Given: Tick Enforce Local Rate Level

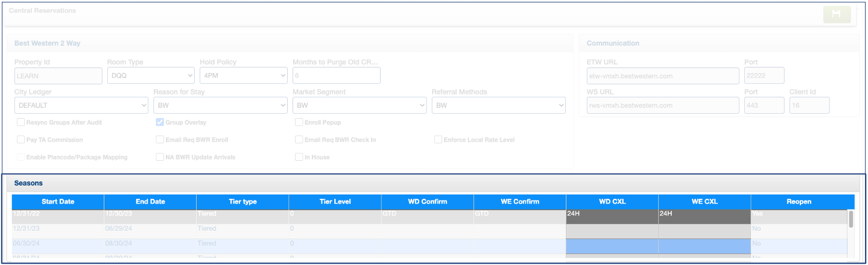Looking at the screenshot, I should [x=438, y=140].
